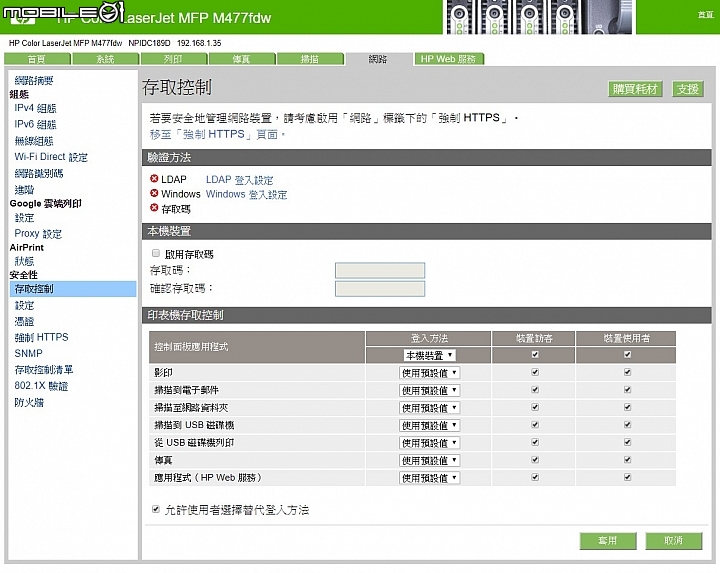Click the 存取碼 input field
720x573 pixels.
(380, 270)
